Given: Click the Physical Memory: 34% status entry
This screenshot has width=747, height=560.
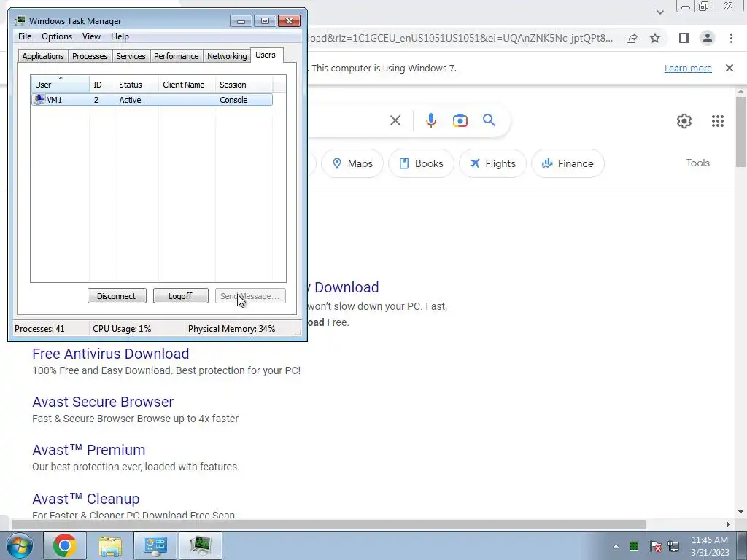Looking at the screenshot, I should coord(231,329).
